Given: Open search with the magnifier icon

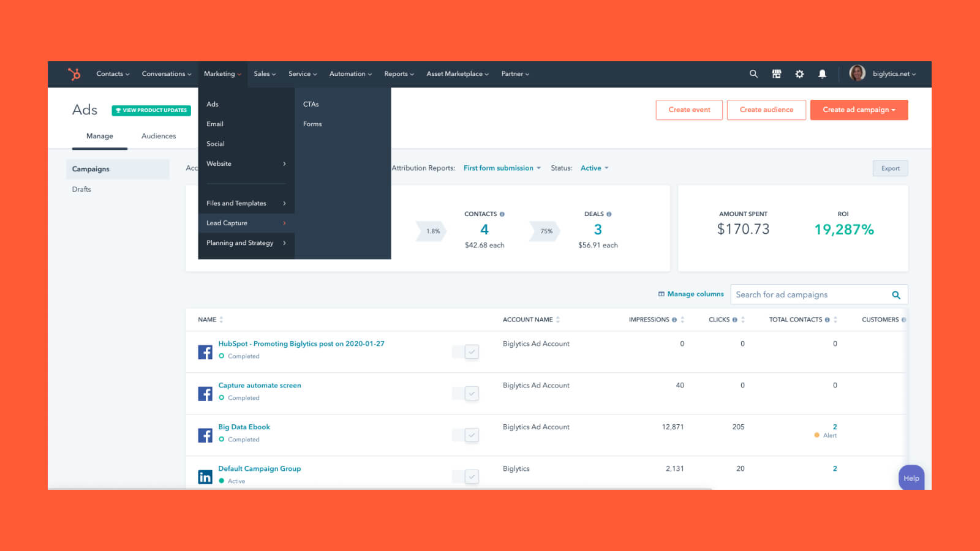Looking at the screenshot, I should coord(753,74).
